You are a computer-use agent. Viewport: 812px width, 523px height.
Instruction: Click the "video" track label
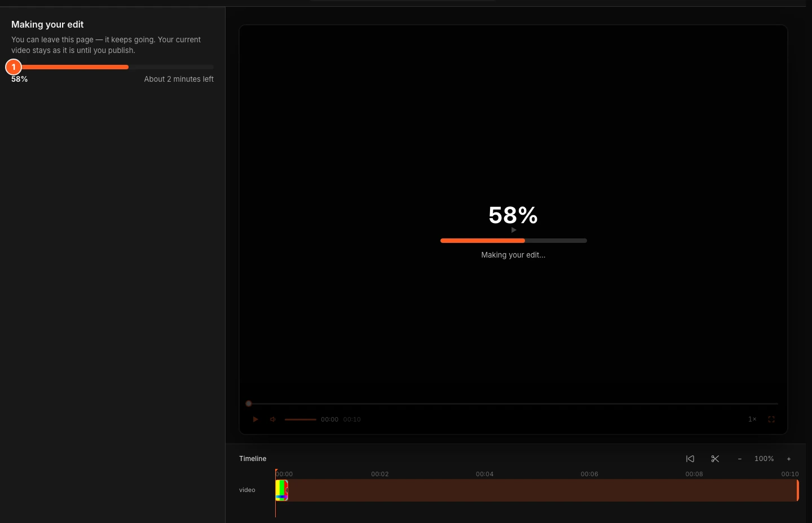(247, 490)
